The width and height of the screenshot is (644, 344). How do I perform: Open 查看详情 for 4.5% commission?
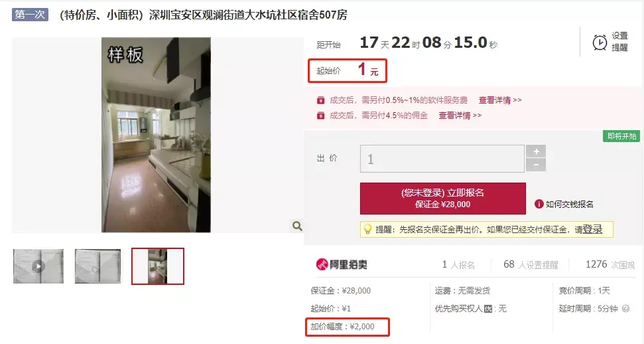point(460,116)
